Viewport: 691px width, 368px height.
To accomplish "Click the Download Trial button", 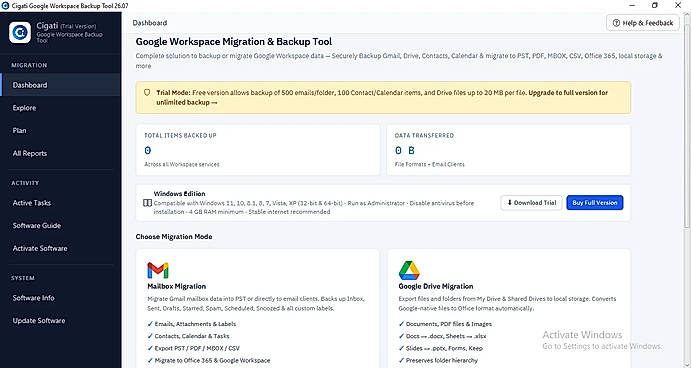I will pos(531,203).
